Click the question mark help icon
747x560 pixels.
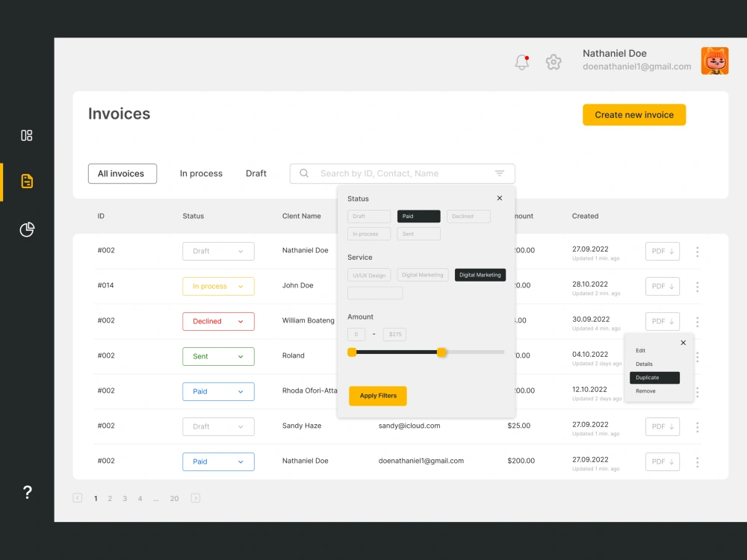(x=28, y=492)
